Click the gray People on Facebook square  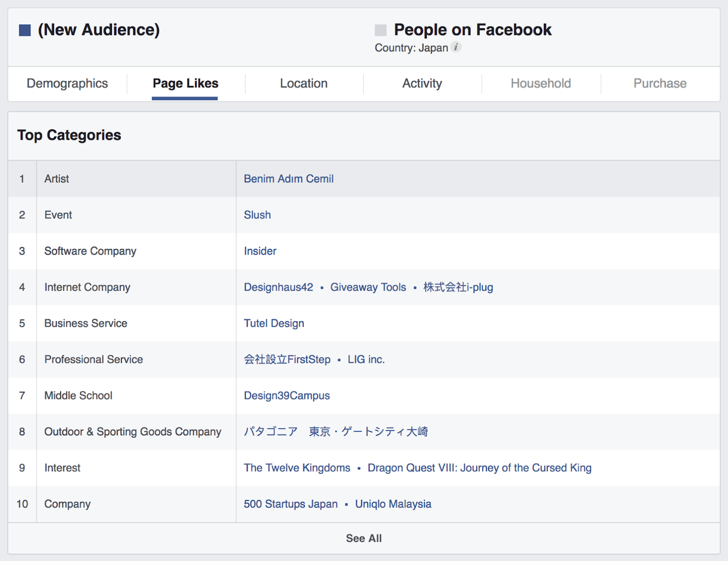381,30
